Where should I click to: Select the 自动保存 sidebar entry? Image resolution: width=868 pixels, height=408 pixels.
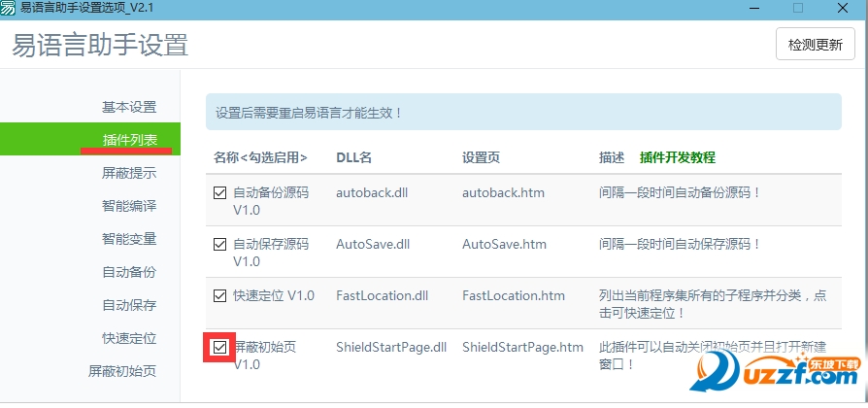pos(129,305)
